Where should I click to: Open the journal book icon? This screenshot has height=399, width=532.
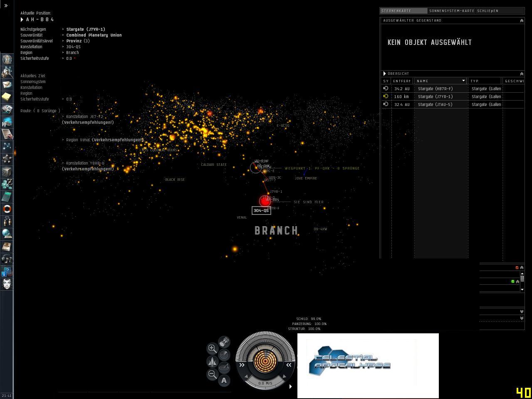[x=7, y=246]
